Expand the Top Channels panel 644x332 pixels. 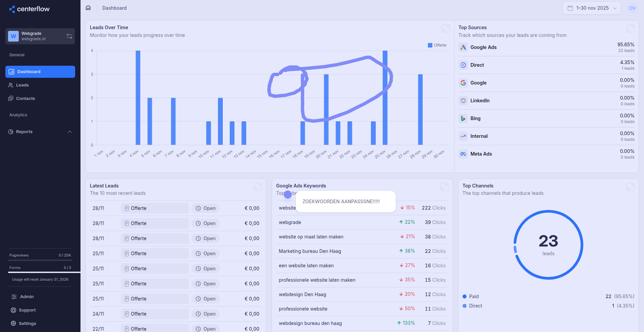pyautogui.click(x=630, y=187)
